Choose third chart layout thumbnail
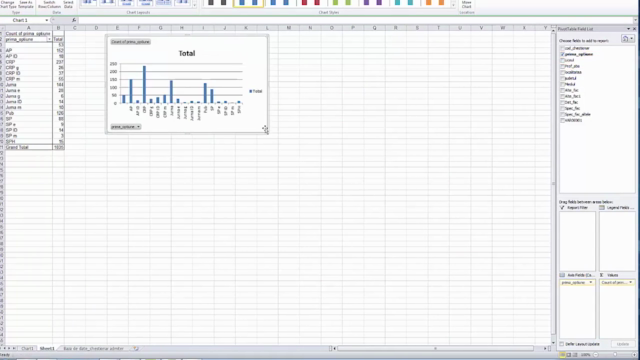The height and width of the screenshot is (360, 640). (126, 3)
